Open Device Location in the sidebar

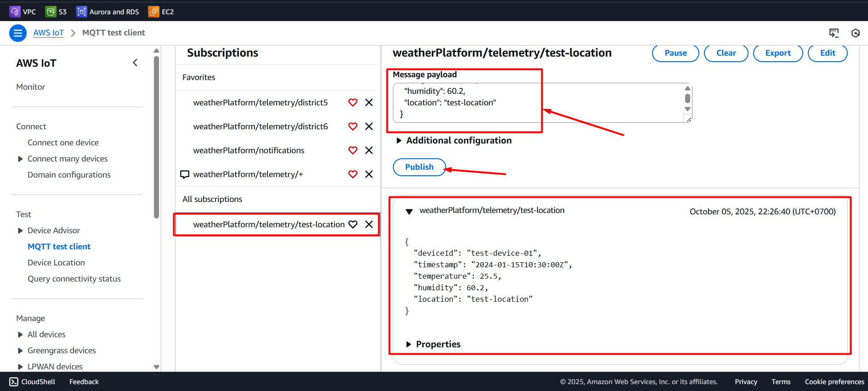click(x=56, y=263)
